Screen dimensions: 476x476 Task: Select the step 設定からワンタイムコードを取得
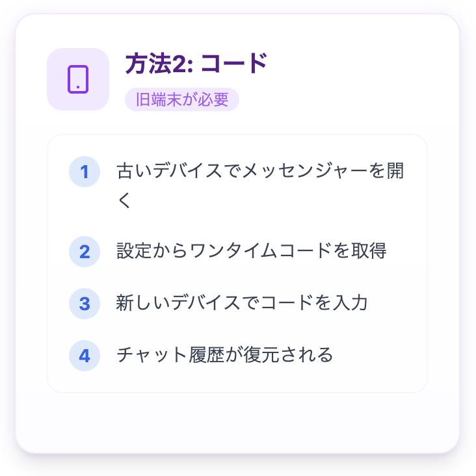tap(242, 251)
